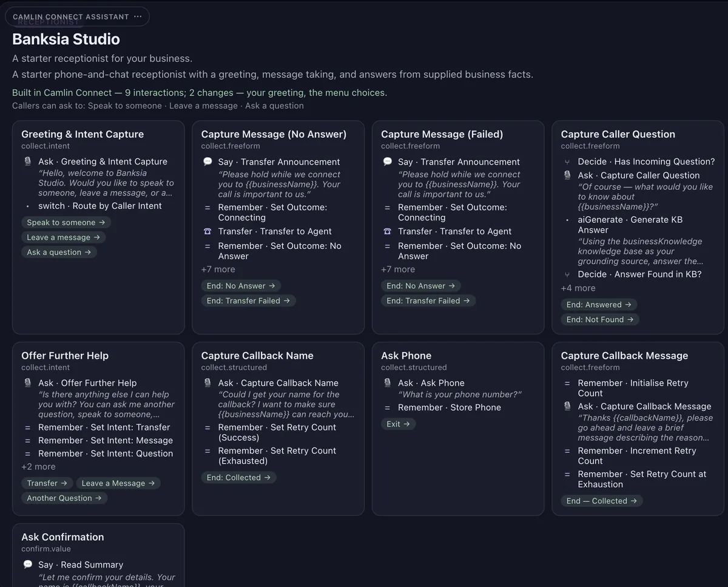Image resolution: width=728 pixels, height=587 pixels.
Task: Click phone icon in Capture Message (No Answer) card
Action: (207, 231)
